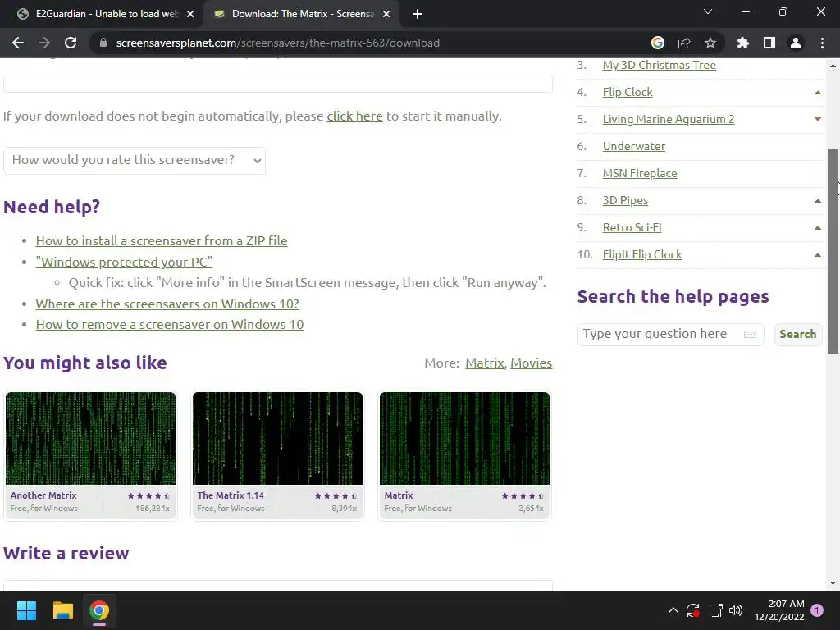This screenshot has height=630, width=840.
Task: Open Chrome extensions puzzle icon
Action: coord(742,43)
